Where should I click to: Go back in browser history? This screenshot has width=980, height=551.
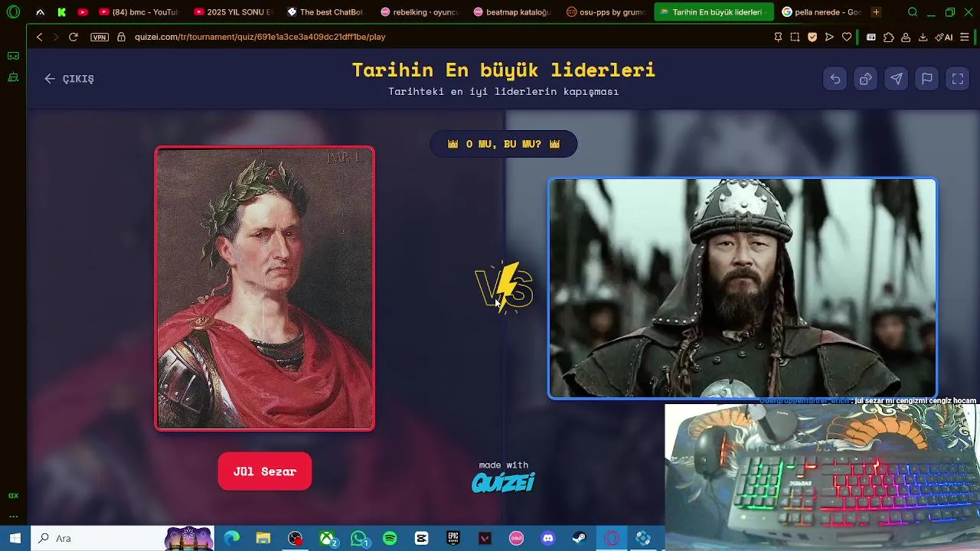[40, 37]
